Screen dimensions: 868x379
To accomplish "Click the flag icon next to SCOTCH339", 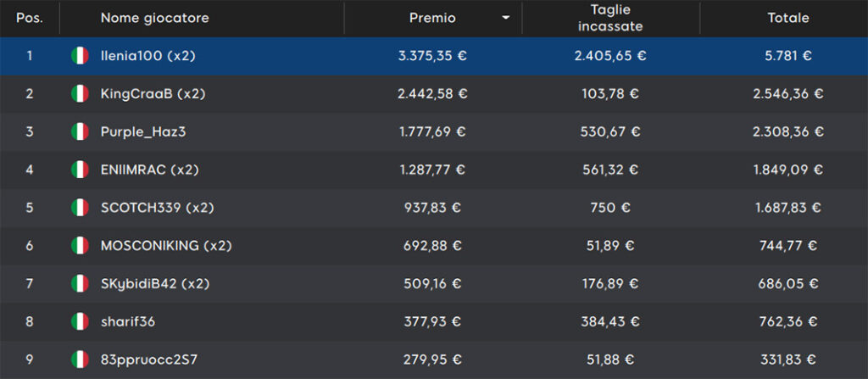I will pyautogui.click(x=80, y=208).
